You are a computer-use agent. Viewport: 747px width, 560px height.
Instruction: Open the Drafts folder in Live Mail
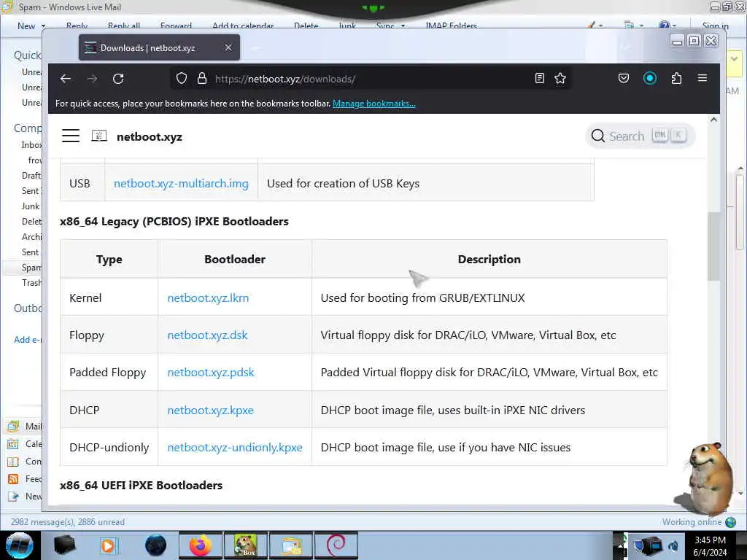31,175
